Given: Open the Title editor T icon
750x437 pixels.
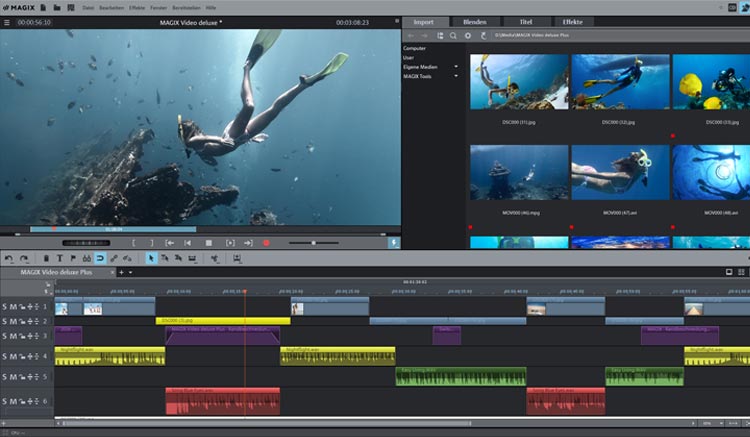Looking at the screenshot, I should [60, 258].
